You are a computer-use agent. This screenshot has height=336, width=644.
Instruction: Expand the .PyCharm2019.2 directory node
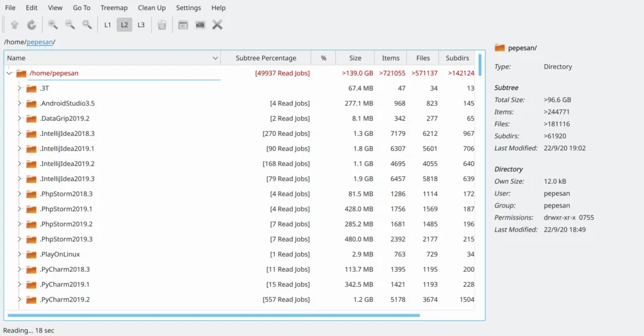(x=19, y=300)
